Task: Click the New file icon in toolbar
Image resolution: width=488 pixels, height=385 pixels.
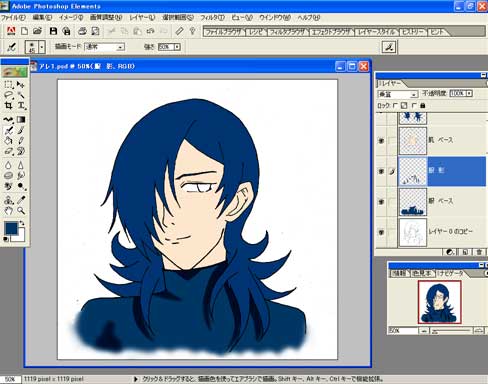Action: click(24, 31)
